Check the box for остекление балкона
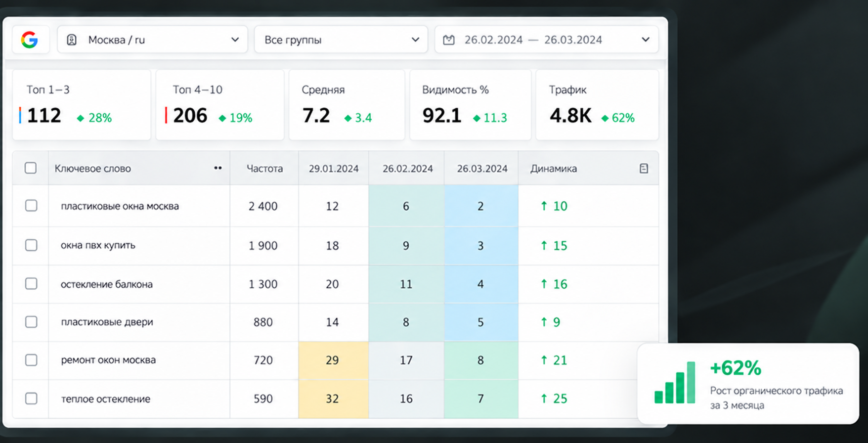868x443 pixels. (x=31, y=284)
